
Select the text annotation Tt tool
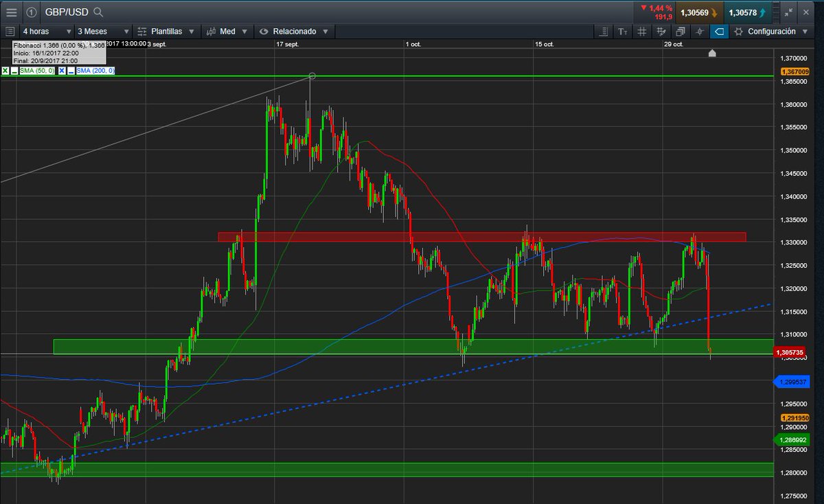[623, 32]
